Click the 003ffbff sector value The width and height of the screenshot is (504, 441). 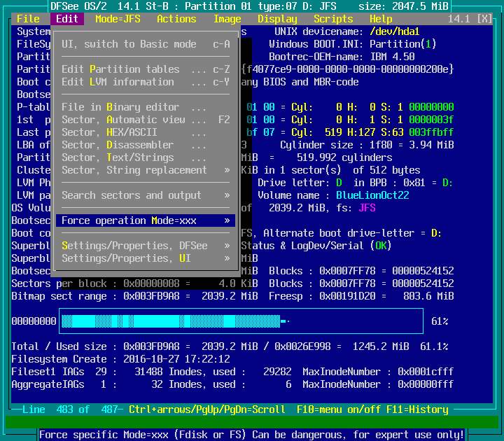tap(431, 132)
